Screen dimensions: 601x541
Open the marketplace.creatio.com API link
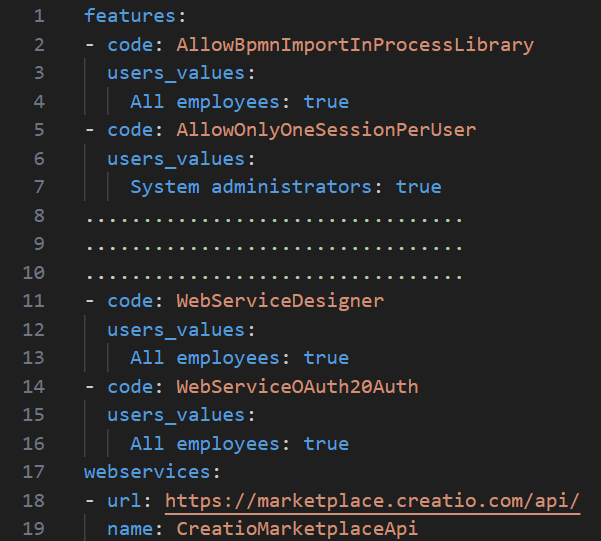click(x=372, y=501)
